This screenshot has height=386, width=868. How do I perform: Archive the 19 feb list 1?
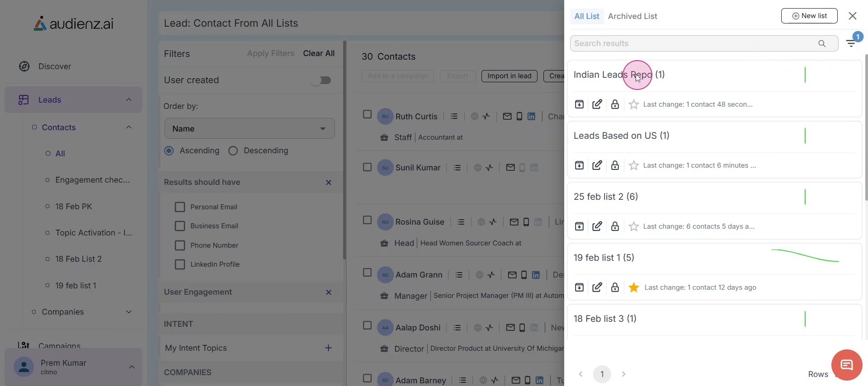click(x=579, y=287)
